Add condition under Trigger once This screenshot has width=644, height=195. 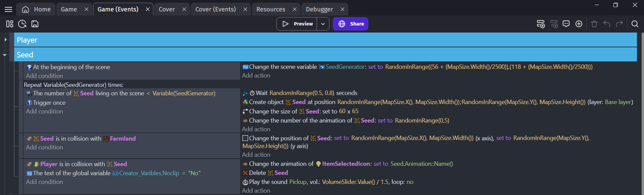tap(44, 111)
